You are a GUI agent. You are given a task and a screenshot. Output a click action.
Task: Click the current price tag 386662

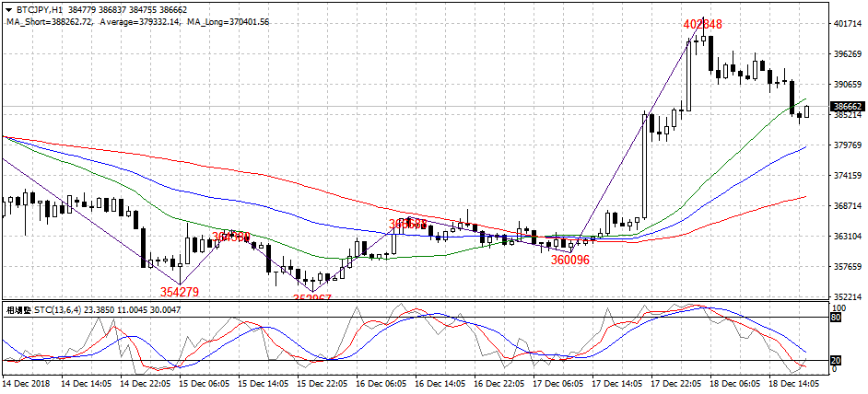(845, 107)
